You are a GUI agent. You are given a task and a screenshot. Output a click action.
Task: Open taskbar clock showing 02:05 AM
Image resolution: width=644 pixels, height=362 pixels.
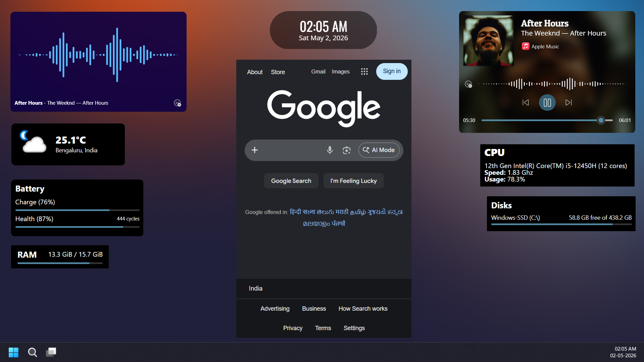point(623,352)
